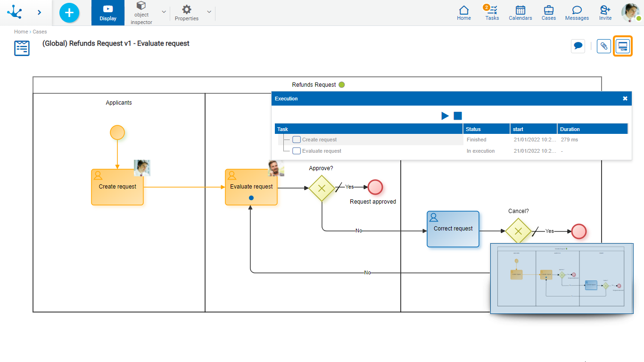The height and width of the screenshot is (362, 644).
Task: Click the Invite user icon
Action: [605, 13]
